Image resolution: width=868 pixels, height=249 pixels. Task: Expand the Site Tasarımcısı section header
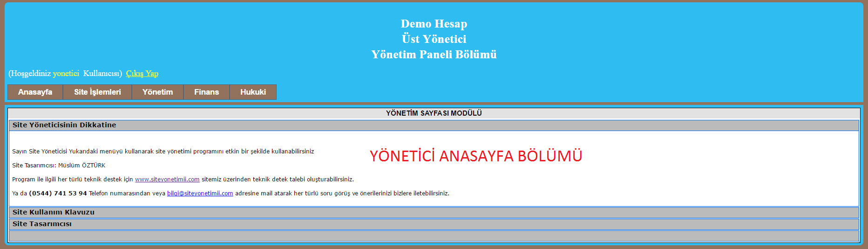(42, 224)
